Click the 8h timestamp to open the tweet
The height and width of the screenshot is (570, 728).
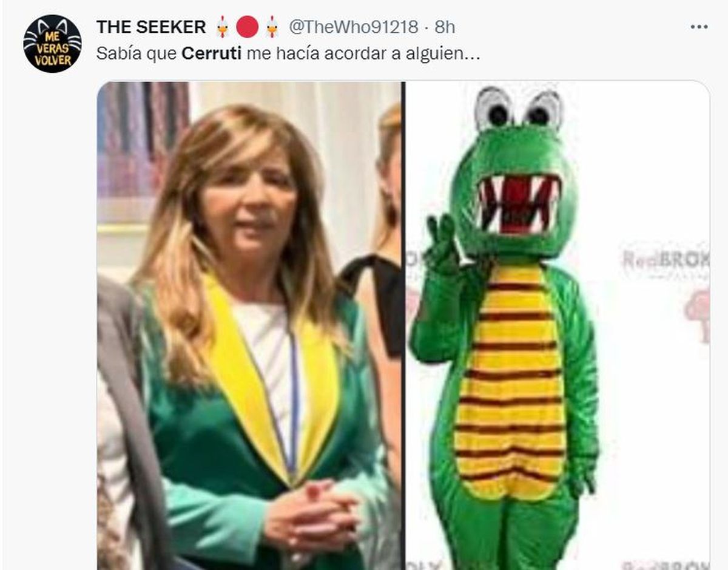[445, 26]
